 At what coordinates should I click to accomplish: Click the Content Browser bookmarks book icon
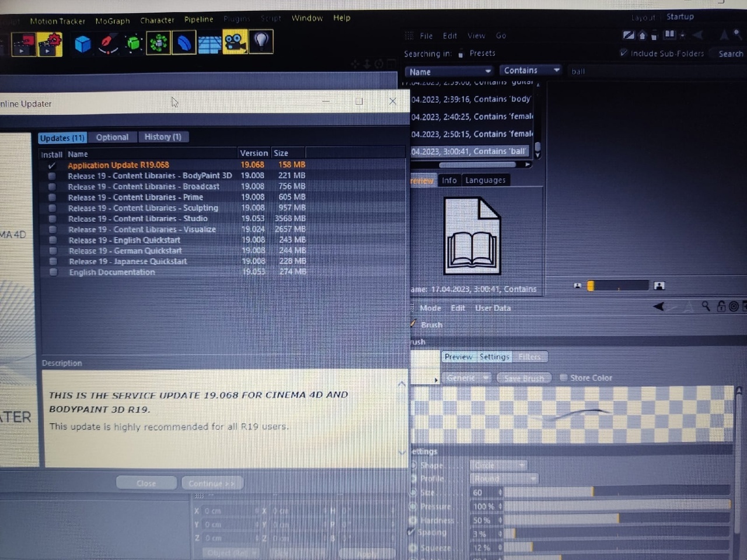669,35
